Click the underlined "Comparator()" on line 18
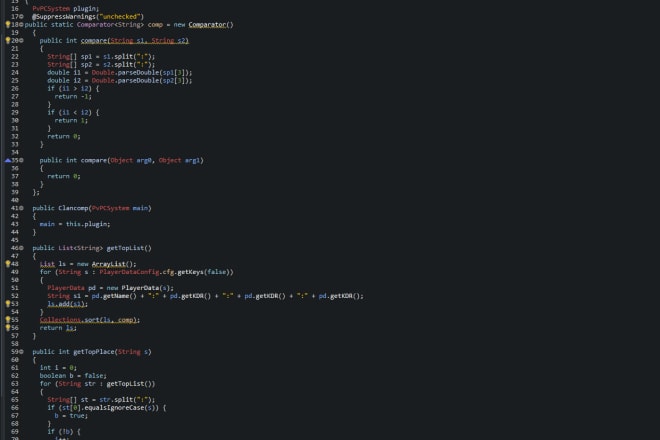The image size is (660, 440). (x=210, y=24)
